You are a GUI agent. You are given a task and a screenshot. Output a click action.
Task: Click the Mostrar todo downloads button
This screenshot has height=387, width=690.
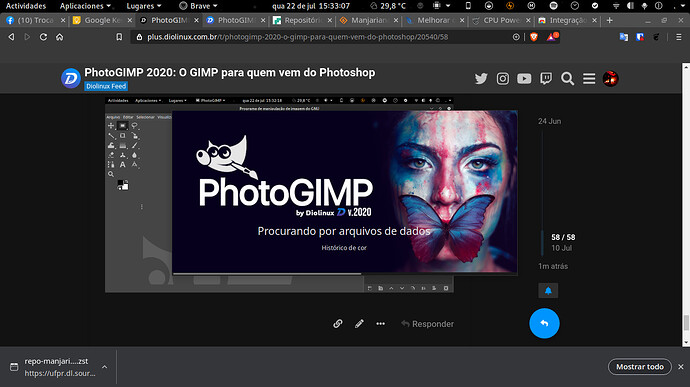[x=639, y=367]
